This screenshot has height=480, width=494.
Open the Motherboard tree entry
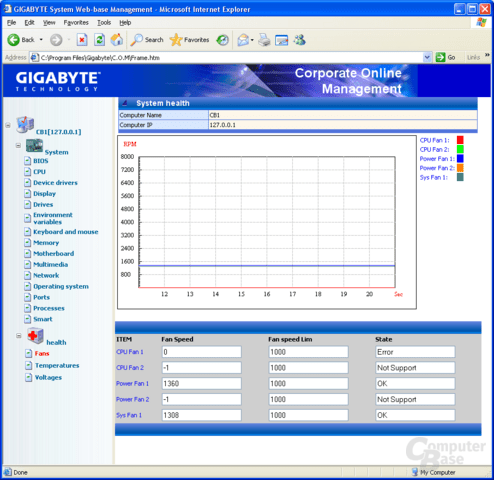click(x=54, y=254)
